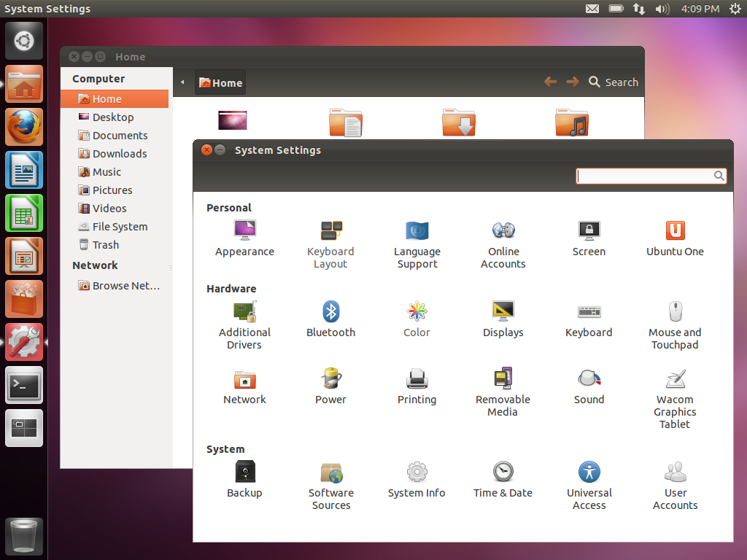Screen dimensions: 747x560
Task: Open Universal Access settings
Action: (589, 486)
